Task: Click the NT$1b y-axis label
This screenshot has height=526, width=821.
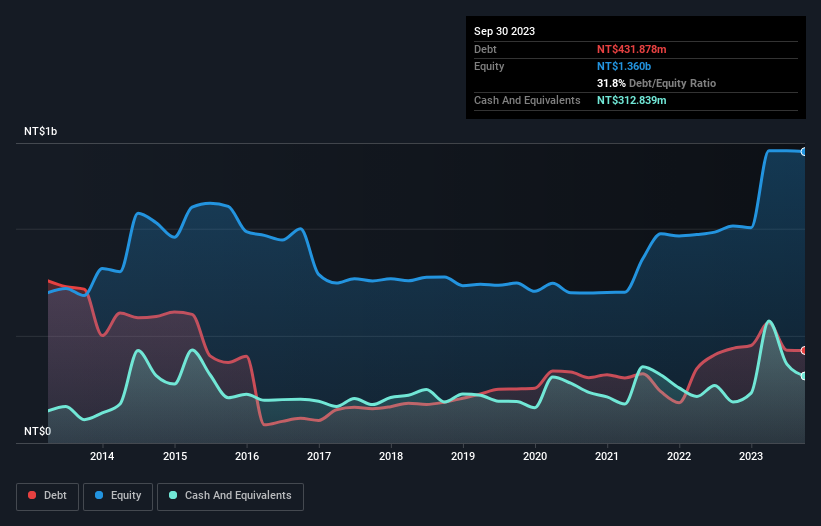Action: 40,131
